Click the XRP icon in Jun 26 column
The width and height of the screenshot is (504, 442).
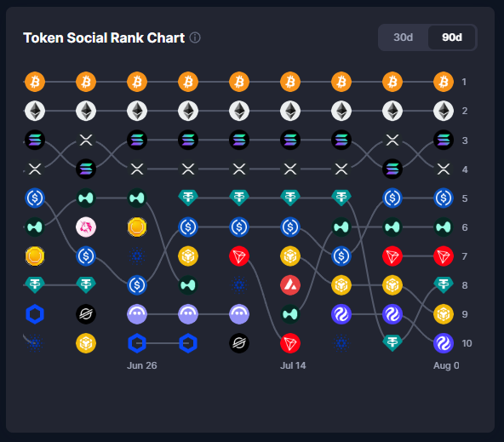(x=137, y=169)
